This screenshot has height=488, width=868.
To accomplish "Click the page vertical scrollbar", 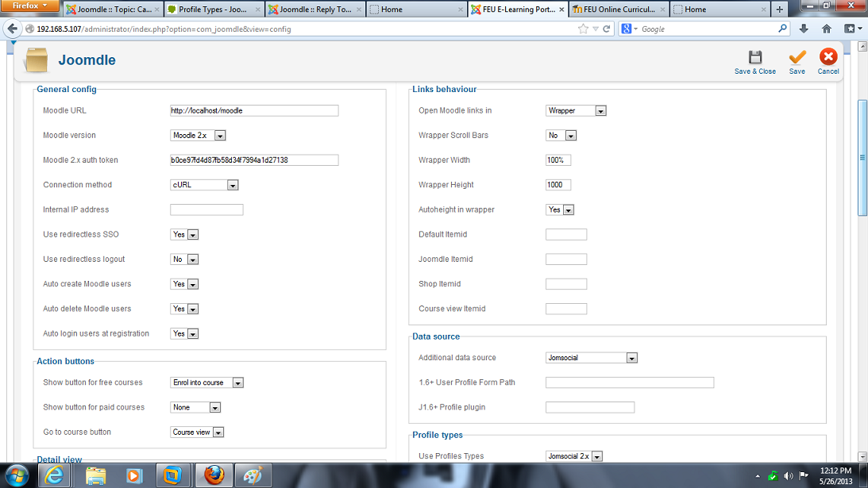I will coord(862,159).
